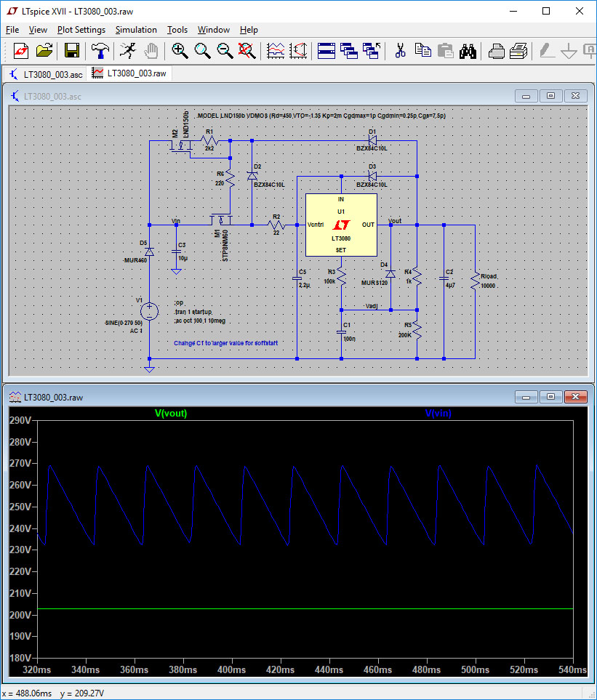Click the R2 22 ohm resistor
Screen dimensions: 597x700
[276, 224]
